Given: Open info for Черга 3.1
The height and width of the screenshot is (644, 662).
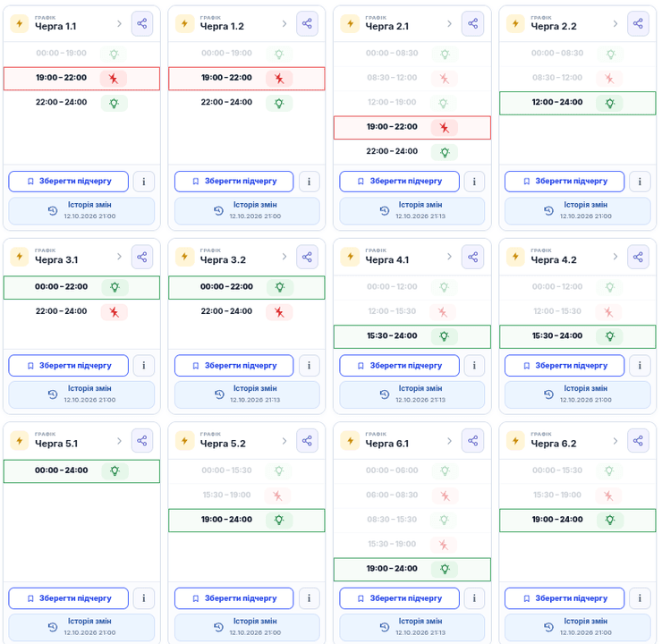Looking at the screenshot, I should [143, 366].
